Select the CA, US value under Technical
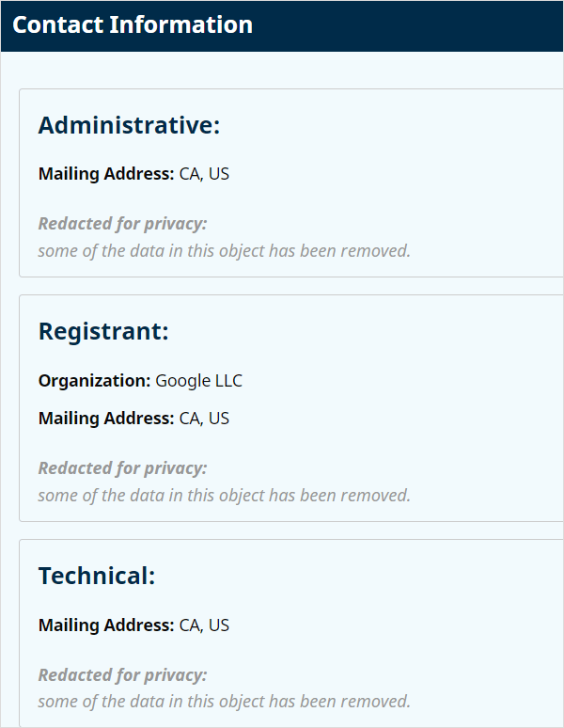This screenshot has height=728, width=564. pos(204,625)
